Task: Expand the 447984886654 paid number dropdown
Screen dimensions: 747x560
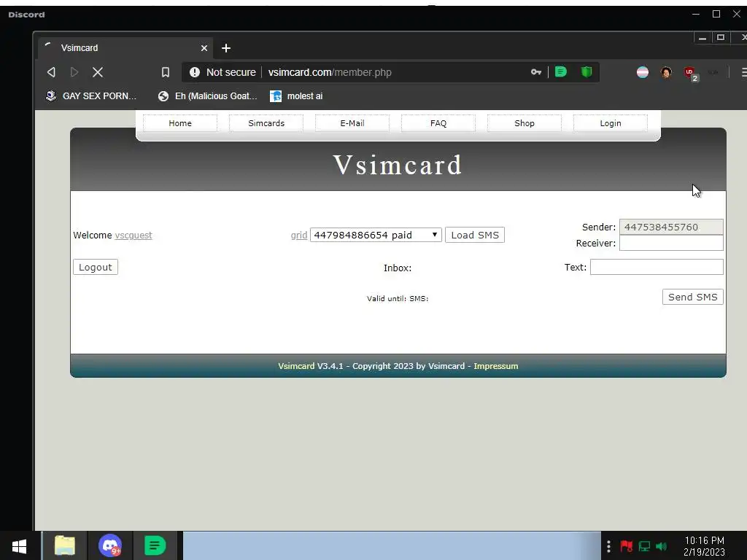Action: click(x=376, y=235)
